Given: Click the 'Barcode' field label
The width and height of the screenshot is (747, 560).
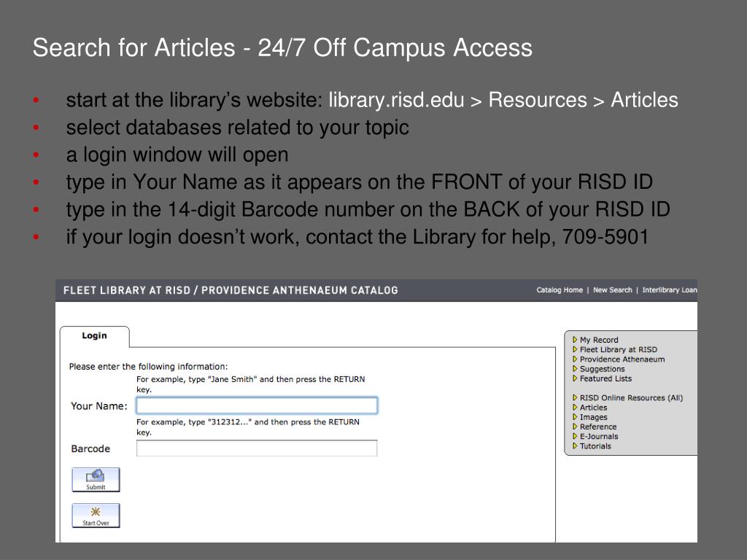Looking at the screenshot, I should coord(90,449).
